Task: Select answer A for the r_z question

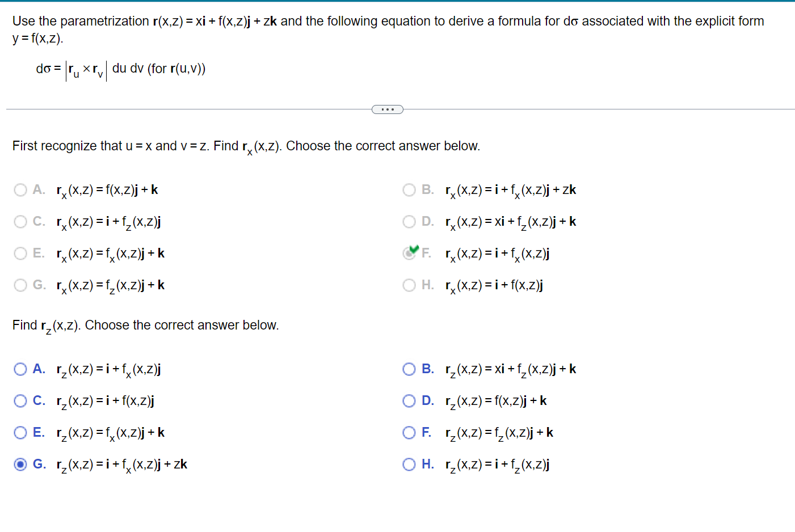Action: point(20,369)
